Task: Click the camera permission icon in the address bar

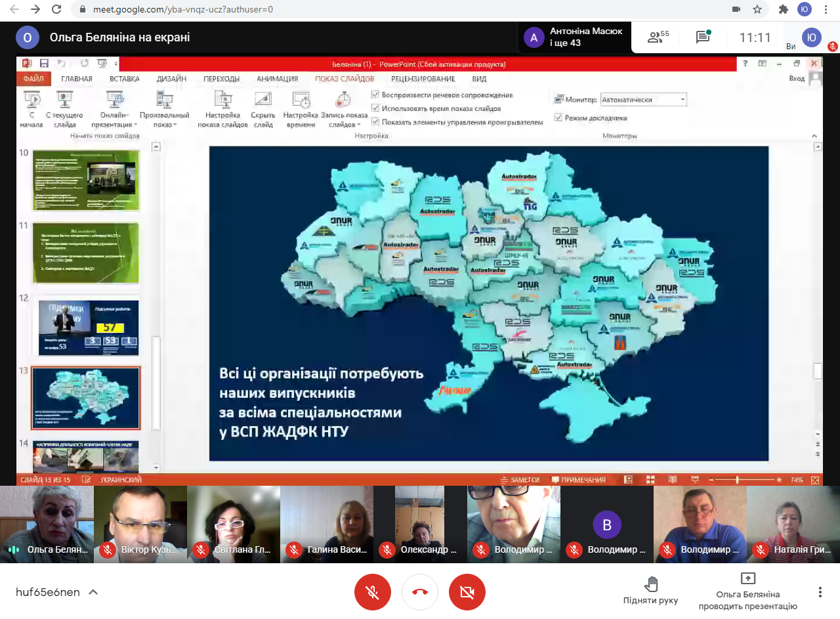Action: point(736,9)
